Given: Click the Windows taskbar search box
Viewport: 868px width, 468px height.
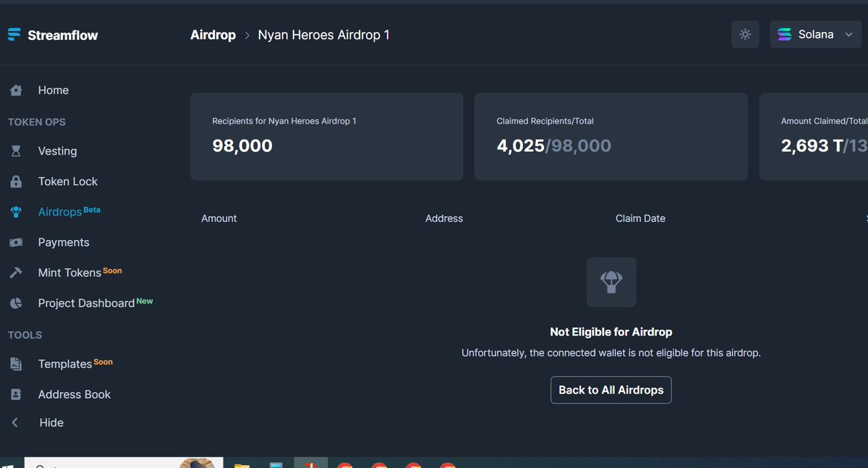Looking at the screenshot, I should coord(123,464).
